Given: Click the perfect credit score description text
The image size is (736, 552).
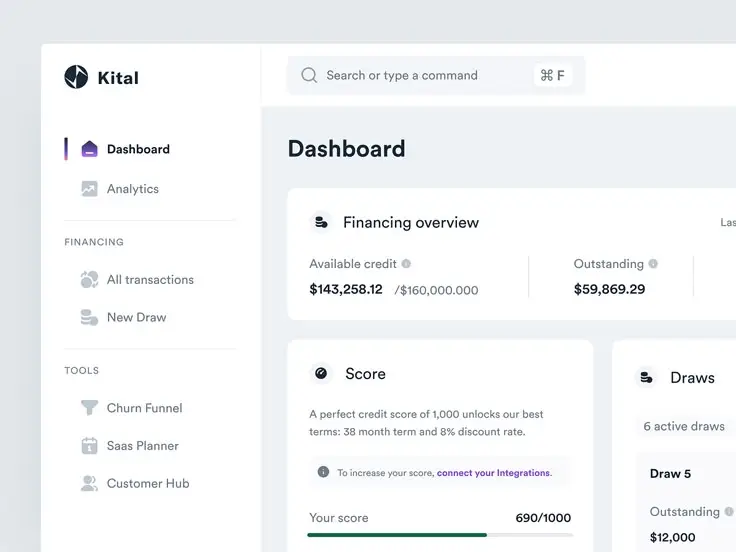Looking at the screenshot, I should tap(426, 423).
